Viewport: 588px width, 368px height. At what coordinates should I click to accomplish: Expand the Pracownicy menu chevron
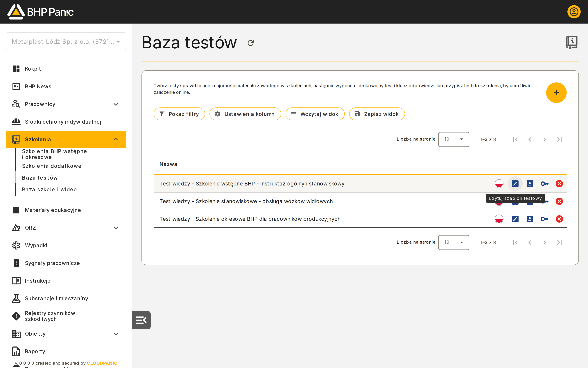pyautogui.click(x=116, y=104)
